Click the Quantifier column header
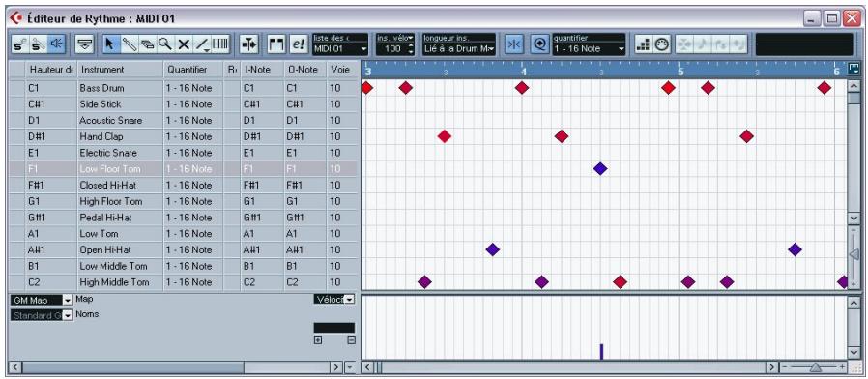The height and width of the screenshot is (379, 868). tap(193, 70)
